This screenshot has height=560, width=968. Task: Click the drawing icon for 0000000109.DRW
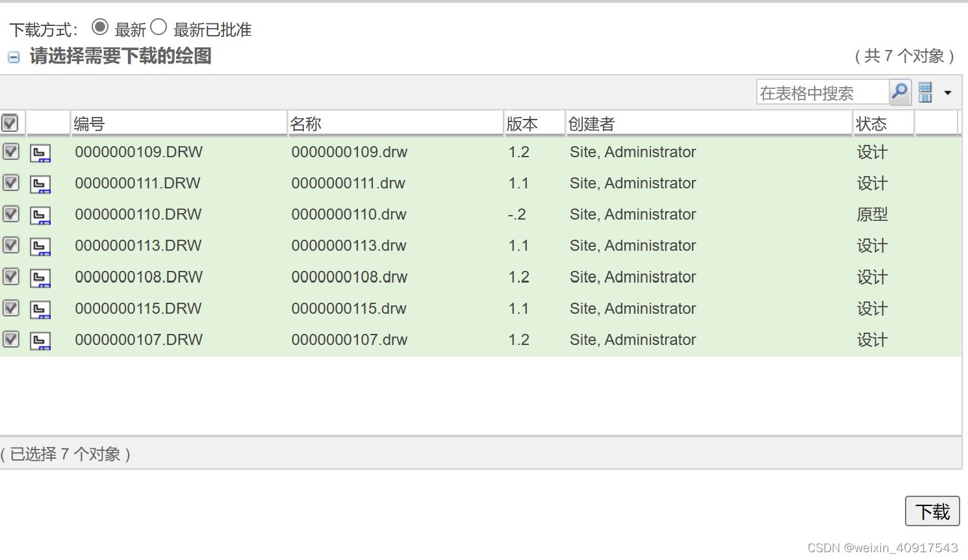(x=40, y=153)
